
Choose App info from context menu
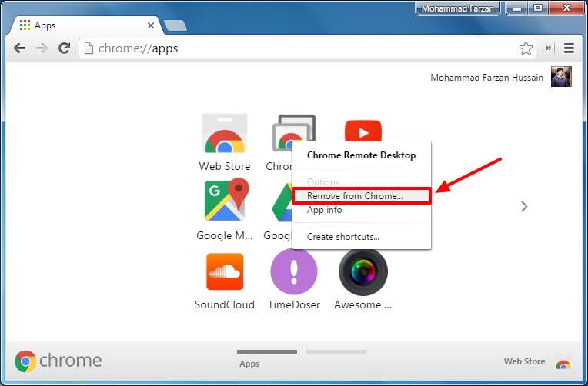click(362, 210)
